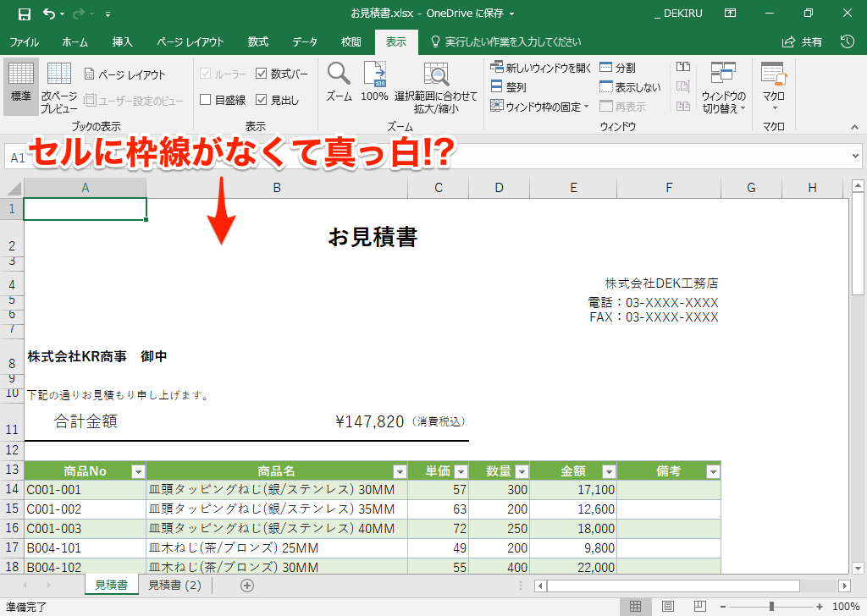Viewport: 867px width, 616px height.
Task: Enable the gridlines (目盛線) checkbox
Action: tap(206, 100)
